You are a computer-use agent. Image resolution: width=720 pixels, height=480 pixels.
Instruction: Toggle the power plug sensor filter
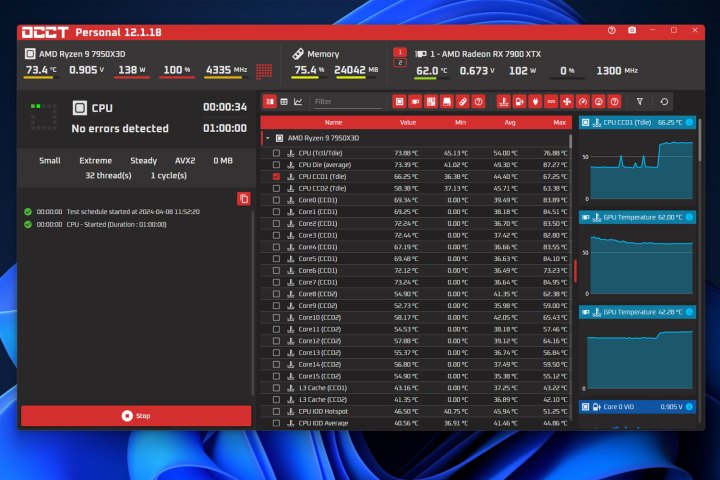pos(535,102)
